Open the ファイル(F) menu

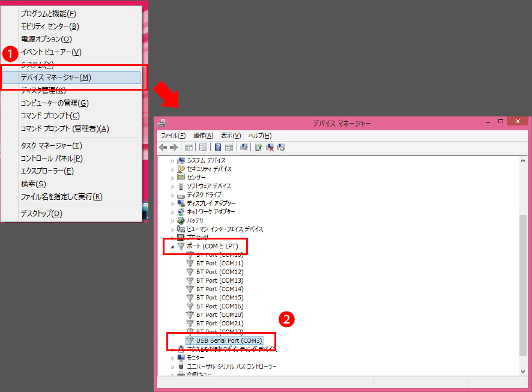tap(174, 136)
